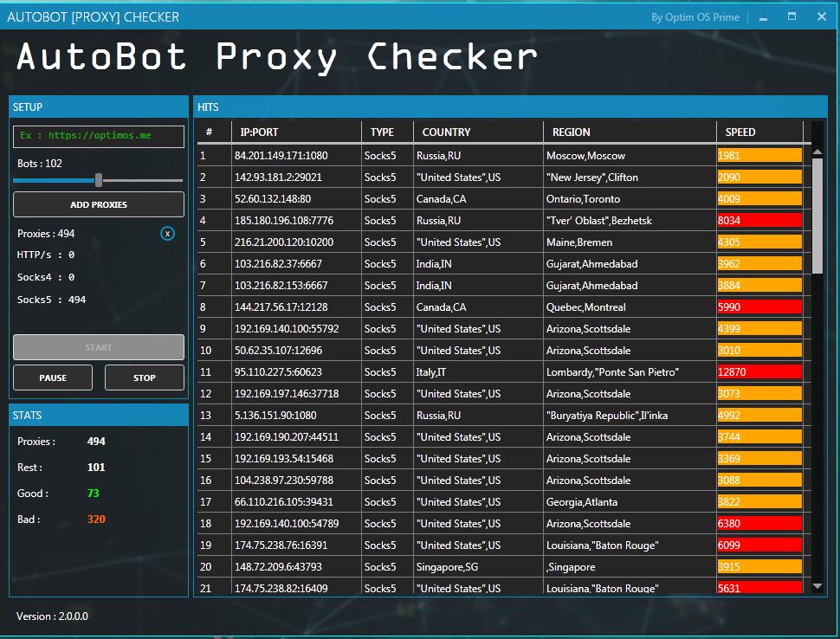Focus the target URL input field
840x639 pixels.
[x=99, y=136]
